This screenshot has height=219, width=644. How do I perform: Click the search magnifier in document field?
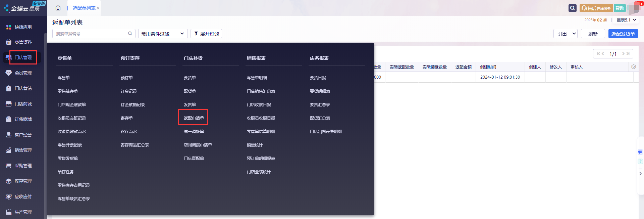(130, 34)
